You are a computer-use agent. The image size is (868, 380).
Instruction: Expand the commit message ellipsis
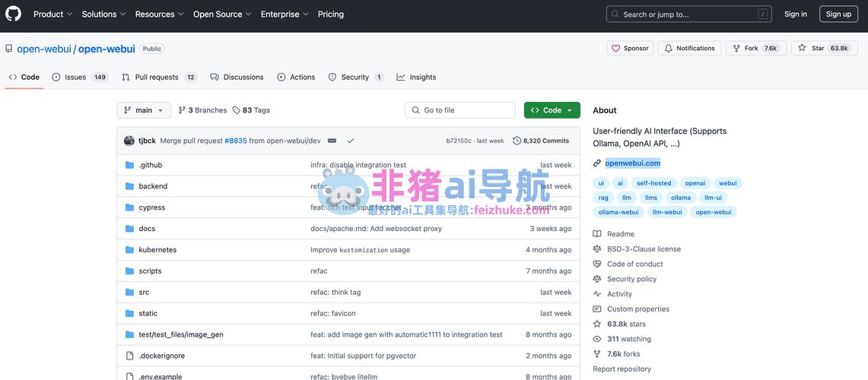click(332, 141)
